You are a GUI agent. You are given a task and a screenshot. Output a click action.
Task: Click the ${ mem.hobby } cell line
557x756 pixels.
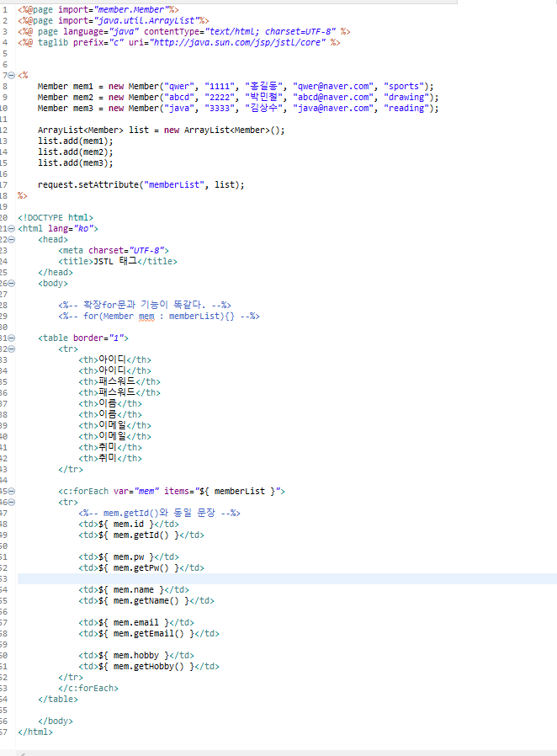click(136, 655)
